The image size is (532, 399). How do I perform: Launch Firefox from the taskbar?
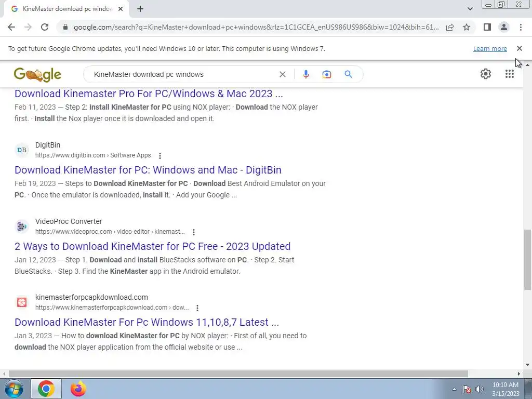click(78, 389)
